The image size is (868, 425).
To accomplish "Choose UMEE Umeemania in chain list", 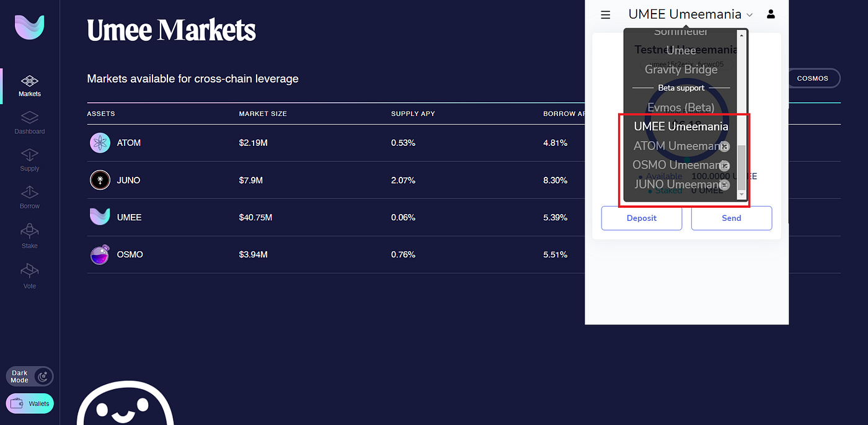I will pyautogui.click(x=681, y=127).
